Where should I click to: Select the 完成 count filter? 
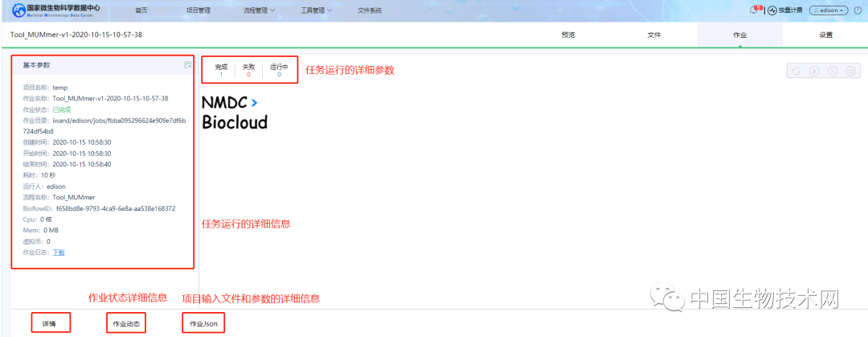click(x=221, y=70)
